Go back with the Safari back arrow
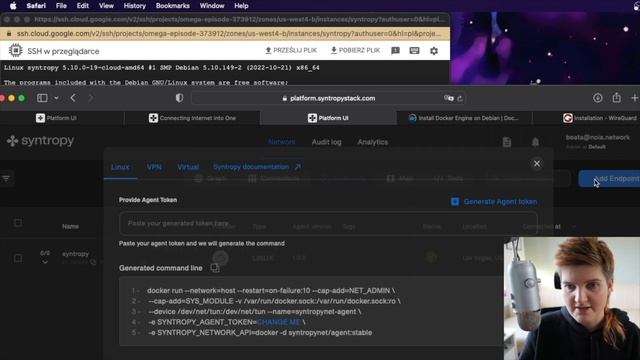This screenshot has height=360, width=640. 73,98
